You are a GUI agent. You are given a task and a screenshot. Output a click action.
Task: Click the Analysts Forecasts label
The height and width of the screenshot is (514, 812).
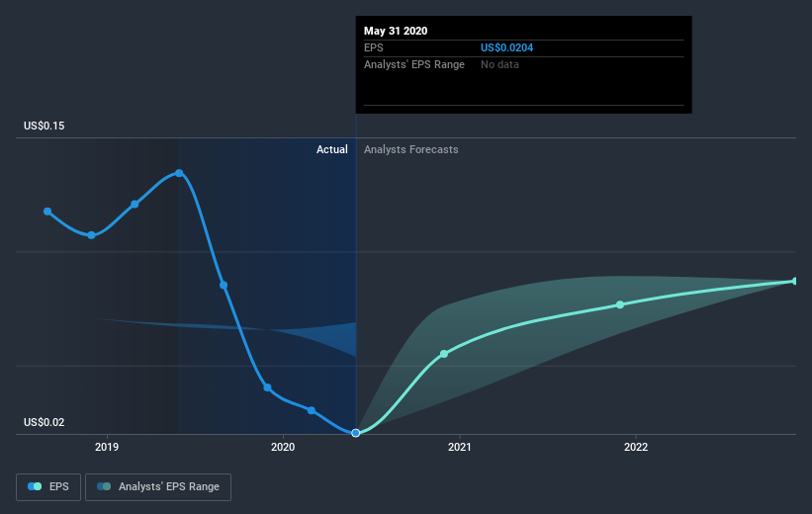[411, 149]
